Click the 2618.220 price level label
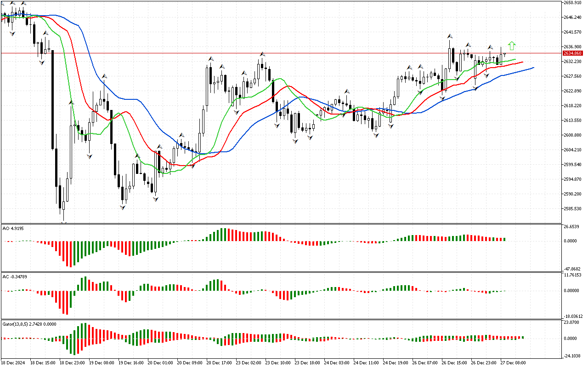Image resolution: width=588 pixels, height=368 pixels. point(573,106)
